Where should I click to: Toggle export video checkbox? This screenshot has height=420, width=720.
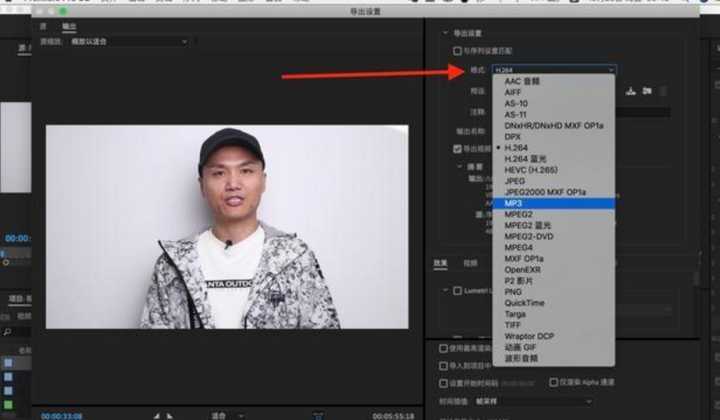(457, 149)
